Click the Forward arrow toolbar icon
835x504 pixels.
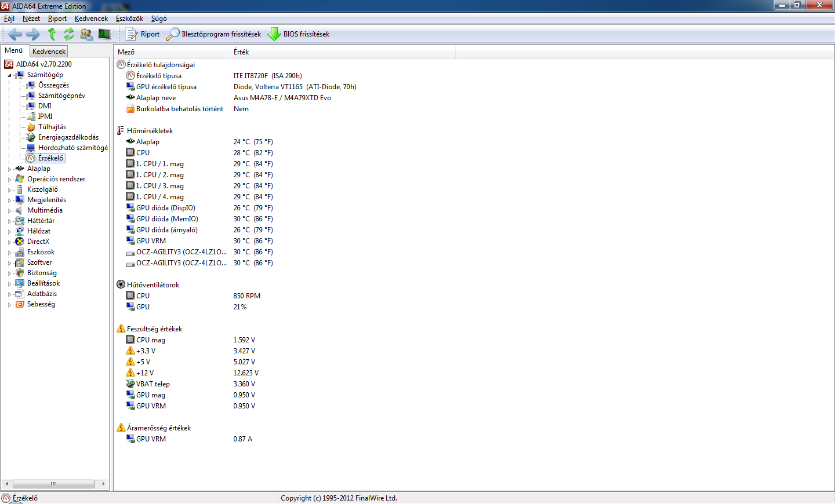click(33, 34)
